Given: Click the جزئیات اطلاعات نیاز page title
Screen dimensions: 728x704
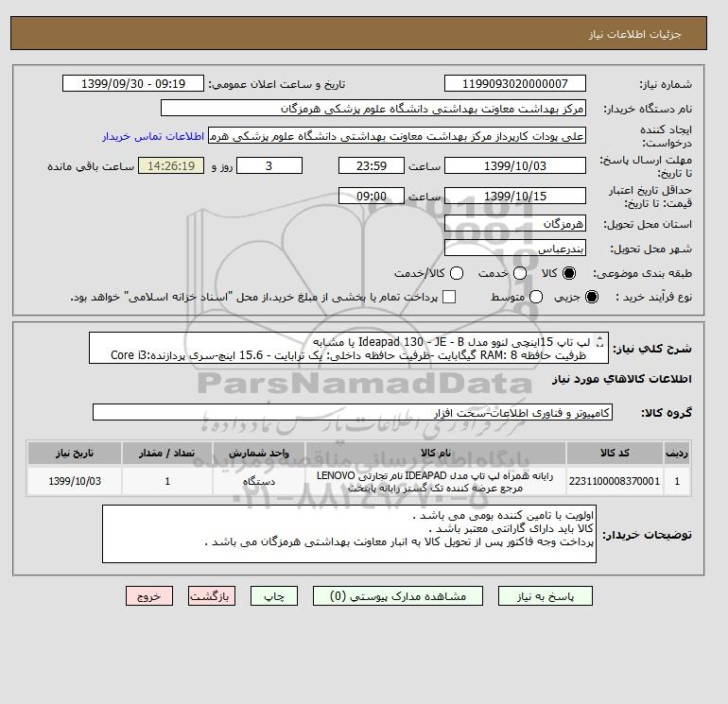Looking at the screenshot, I should point(634,34).
